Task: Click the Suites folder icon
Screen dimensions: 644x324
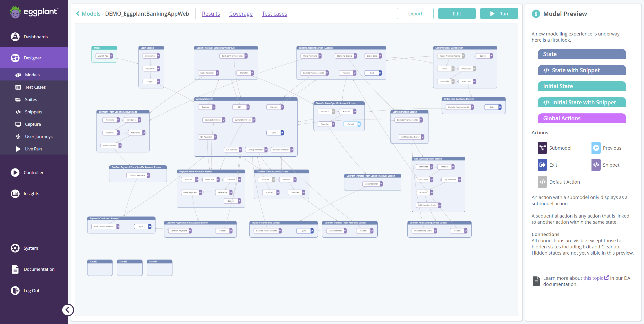Action: 18,100
